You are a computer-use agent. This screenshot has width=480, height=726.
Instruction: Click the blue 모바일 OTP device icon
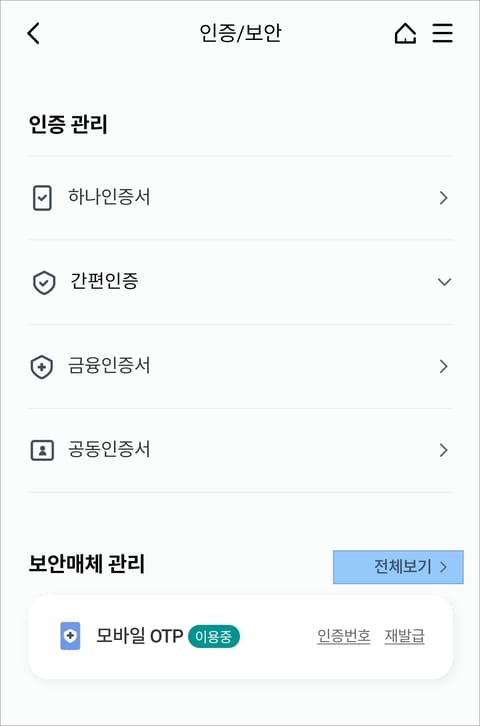pos(70,636)
